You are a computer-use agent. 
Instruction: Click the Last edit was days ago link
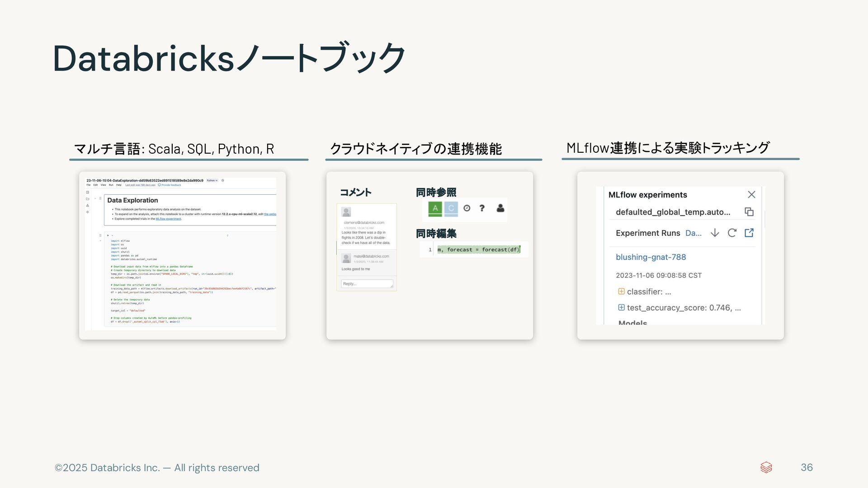[x=141, y=185]
